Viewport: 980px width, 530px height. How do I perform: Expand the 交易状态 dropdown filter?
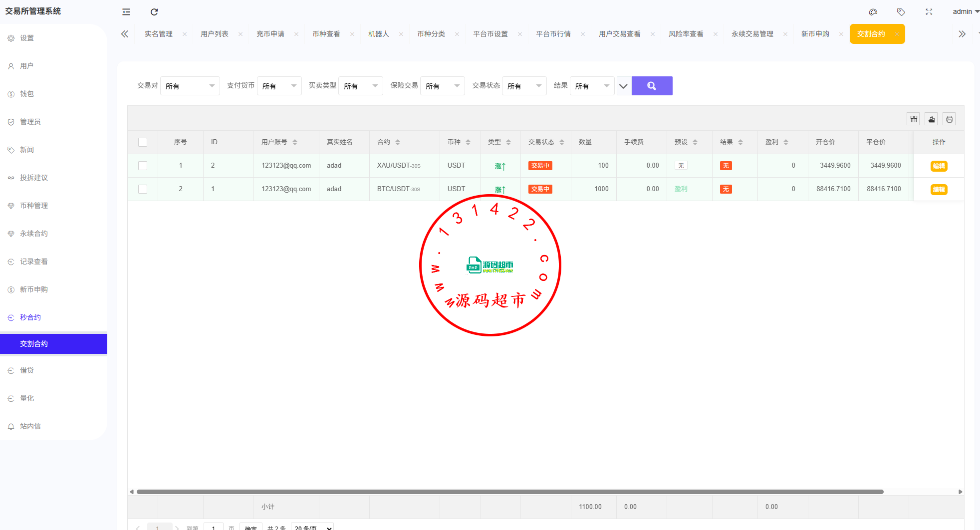[524, 86]
